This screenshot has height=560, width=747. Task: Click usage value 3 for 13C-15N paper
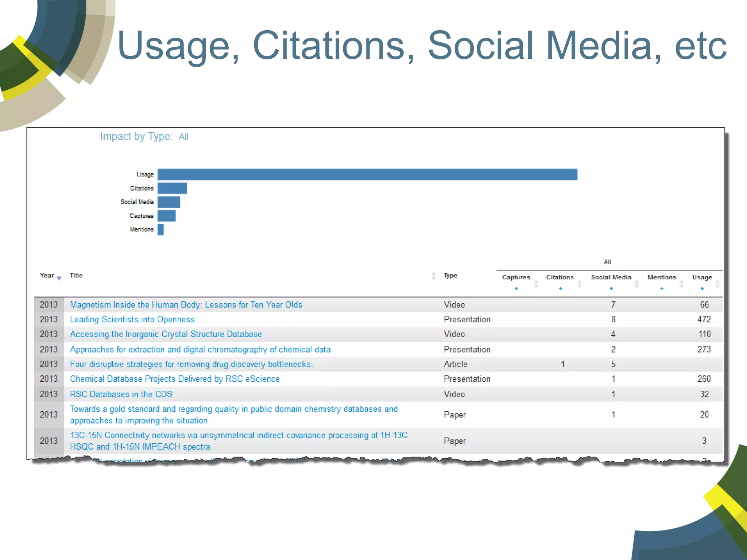(704, 441)
